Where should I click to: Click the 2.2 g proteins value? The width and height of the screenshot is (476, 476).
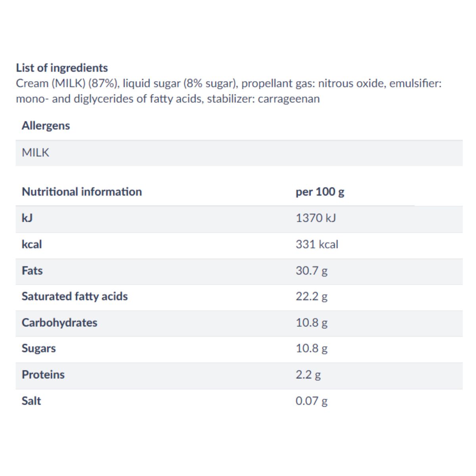coord(308,375)
